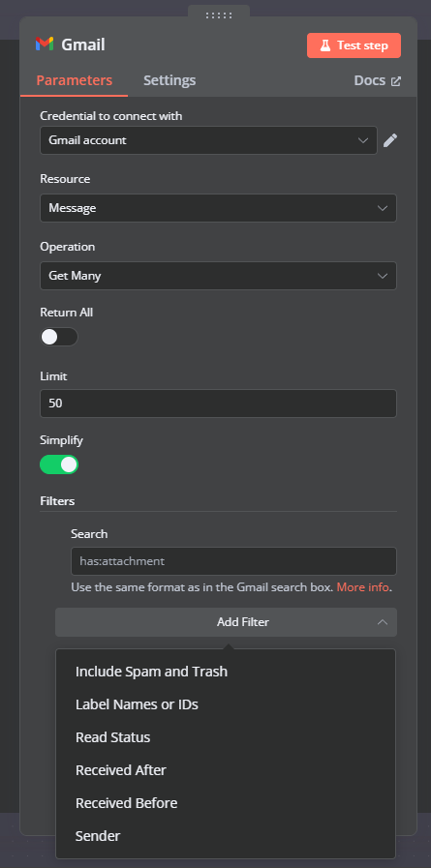The height and width of the screenshot is (868, 431).
Task: Open the More info link
Action: pos(363,587)
